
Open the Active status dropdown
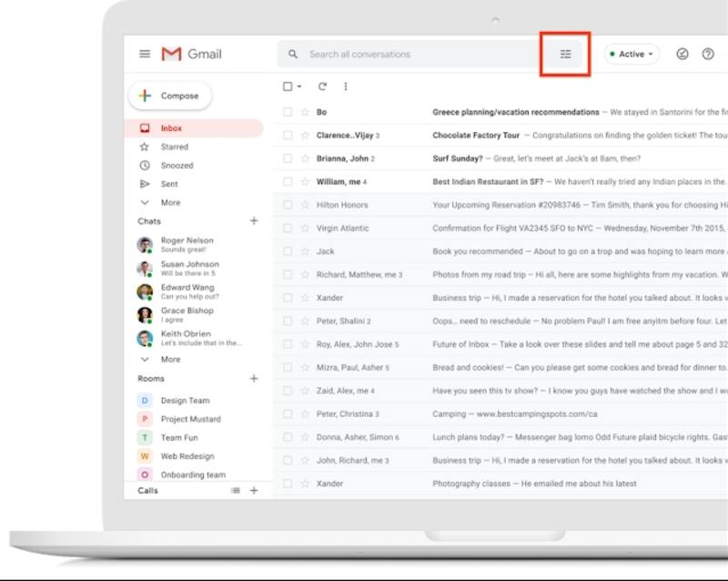[632, 55]
